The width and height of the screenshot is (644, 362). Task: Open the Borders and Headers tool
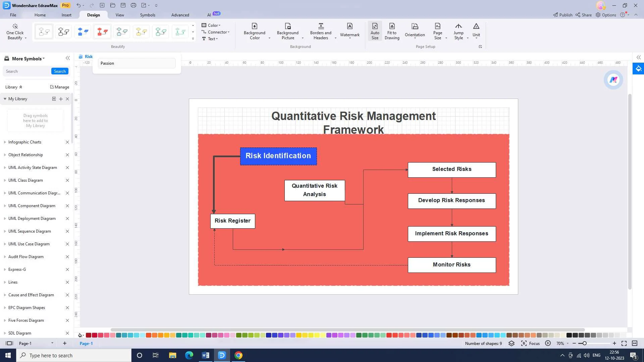321,31
